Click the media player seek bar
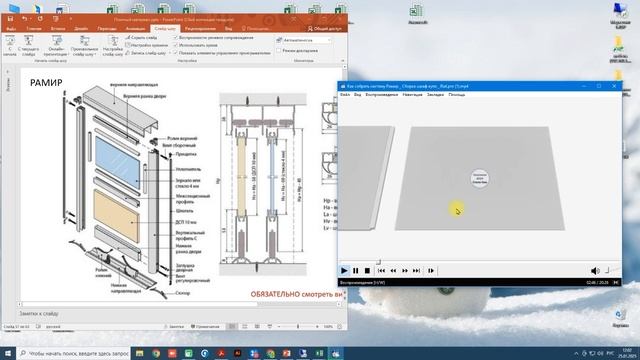 [480, 262]
